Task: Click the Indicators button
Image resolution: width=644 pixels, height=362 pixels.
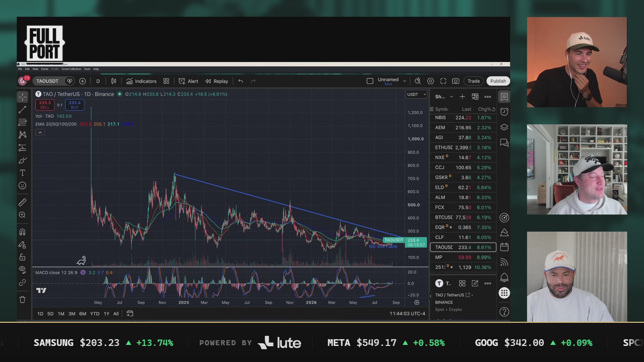Action: click(x=141, y=81)
